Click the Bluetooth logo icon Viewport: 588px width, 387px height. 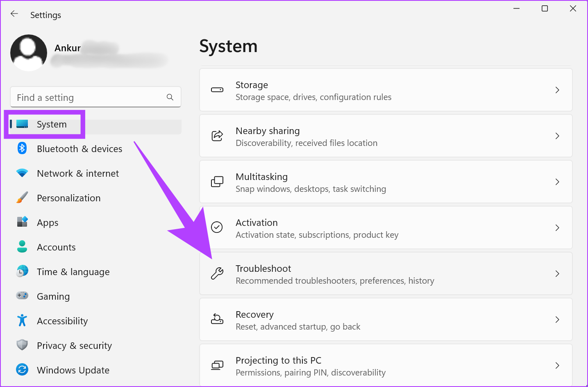[x=22, y=148]
